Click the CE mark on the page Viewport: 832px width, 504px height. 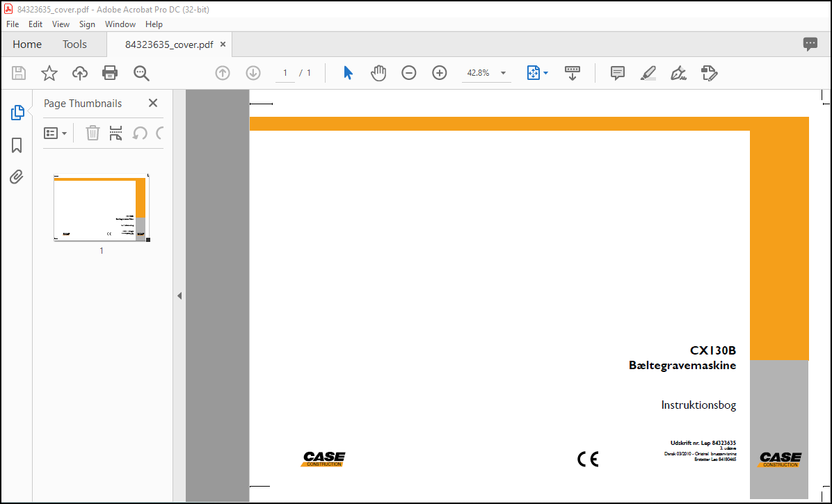[x=587, y=459]
